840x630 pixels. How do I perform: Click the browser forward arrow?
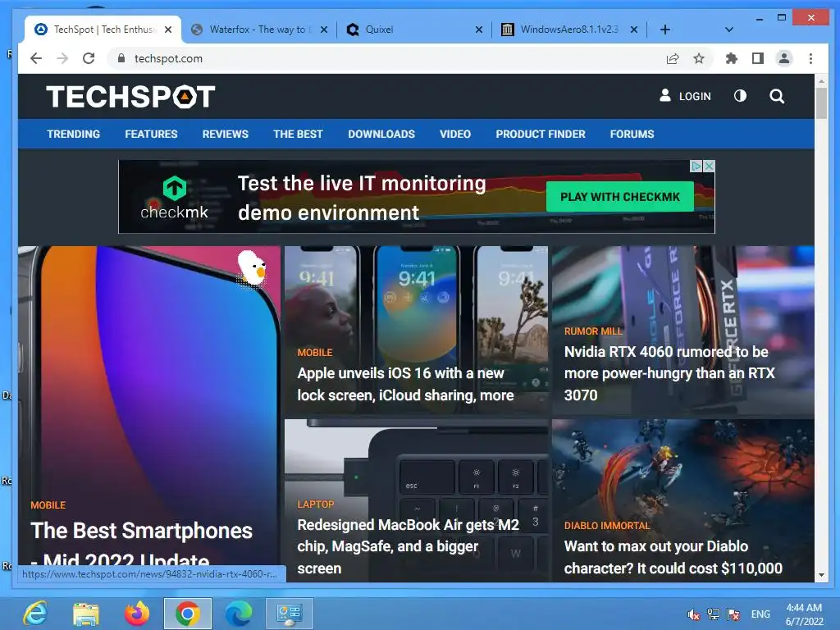[62, 58]
